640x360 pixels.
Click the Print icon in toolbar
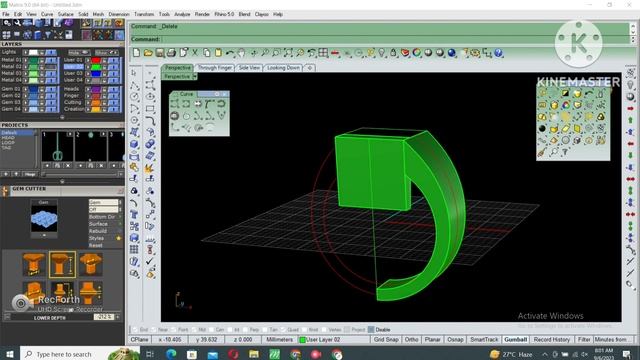coord(171,53)
